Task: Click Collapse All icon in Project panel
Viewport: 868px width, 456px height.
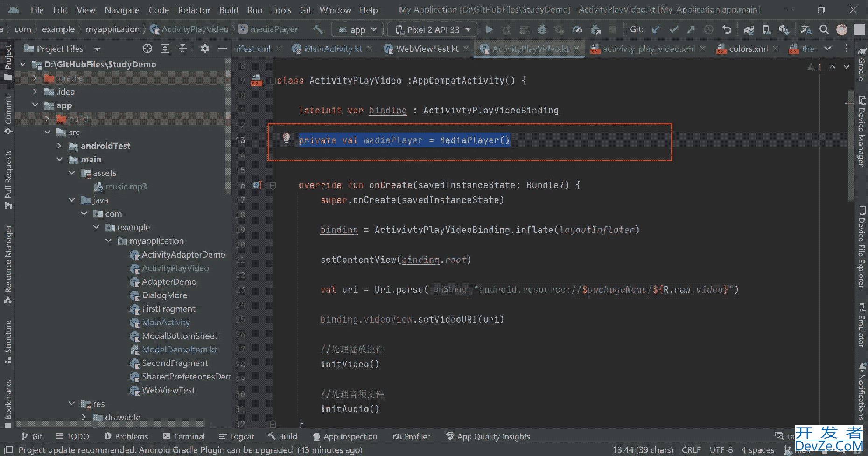Action: click(182, 49)
